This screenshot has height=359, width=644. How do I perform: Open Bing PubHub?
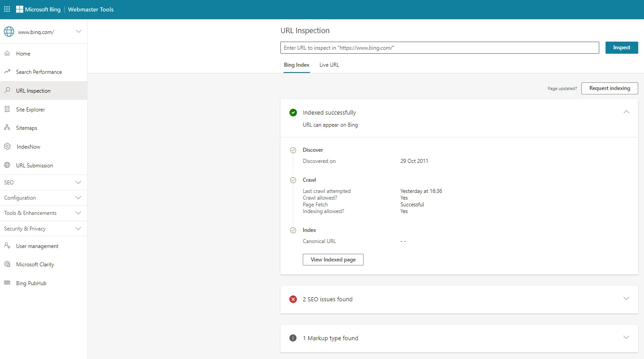tap(31, 283)
